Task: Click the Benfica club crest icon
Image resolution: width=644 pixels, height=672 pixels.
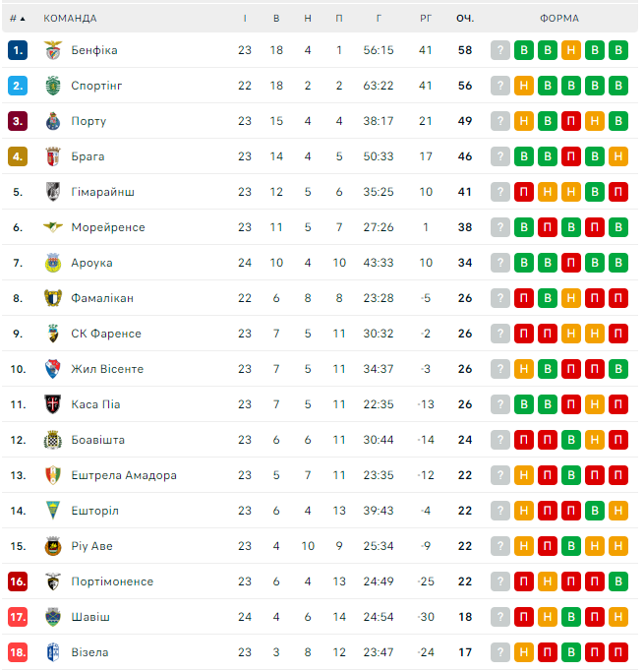Action: 53,50
